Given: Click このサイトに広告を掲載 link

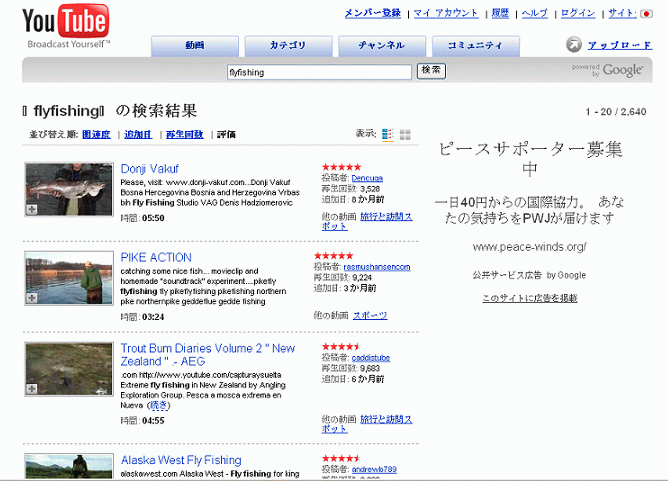Looking at the screenshot, I should pos(530,298).
